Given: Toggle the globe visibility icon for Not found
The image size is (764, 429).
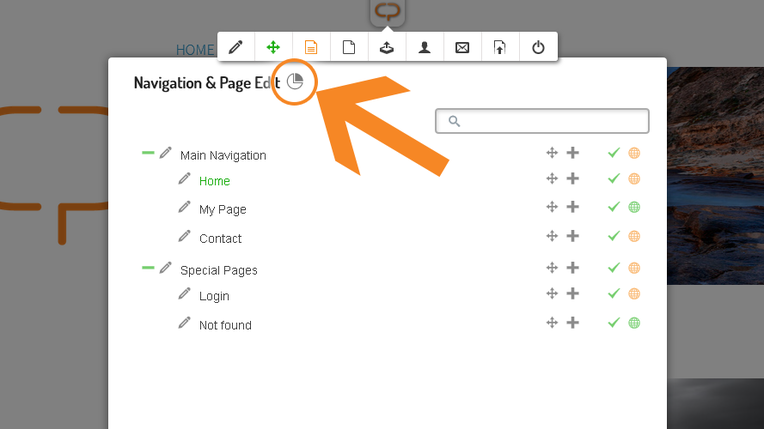Looking at the screenshot, I should tap(634, 323).
